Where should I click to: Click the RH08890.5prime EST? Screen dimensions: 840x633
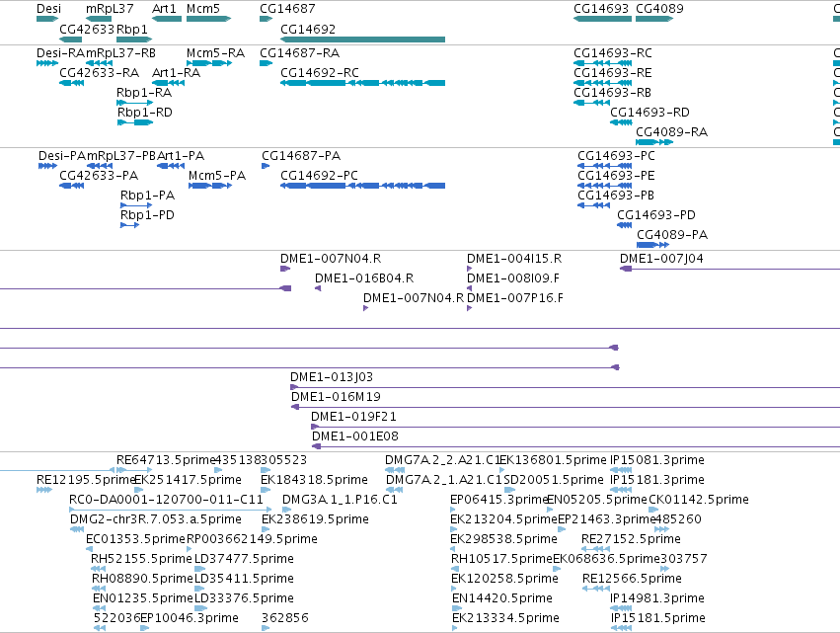click(x=99, y=589)
